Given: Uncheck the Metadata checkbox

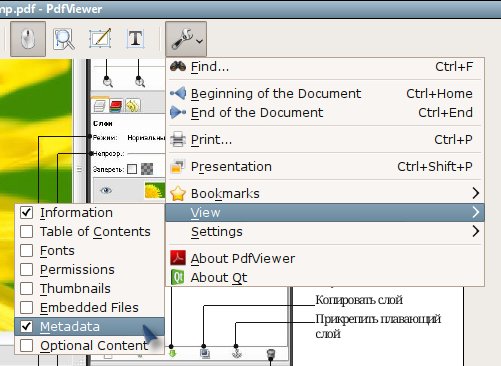Looking at the screenshot, I should tap(26, 326).
